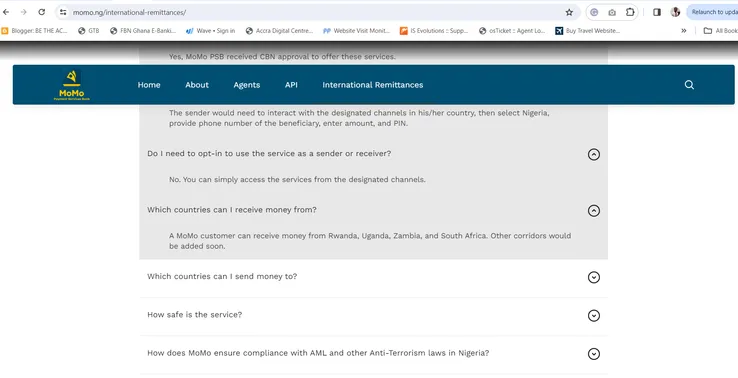738x378 pixels.
Task: Click the Relaunch to update button
Action: (713, 12)
